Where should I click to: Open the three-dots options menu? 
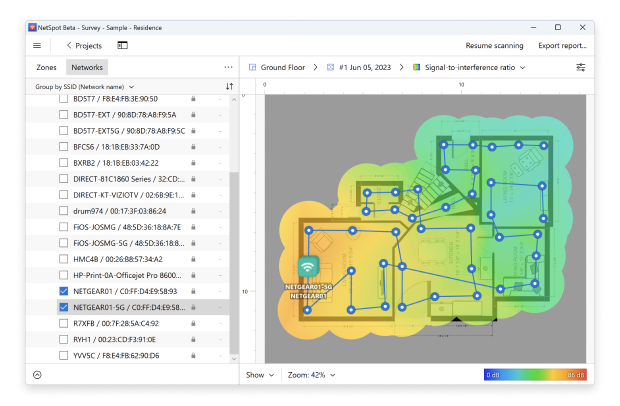[x=228, y=67]
